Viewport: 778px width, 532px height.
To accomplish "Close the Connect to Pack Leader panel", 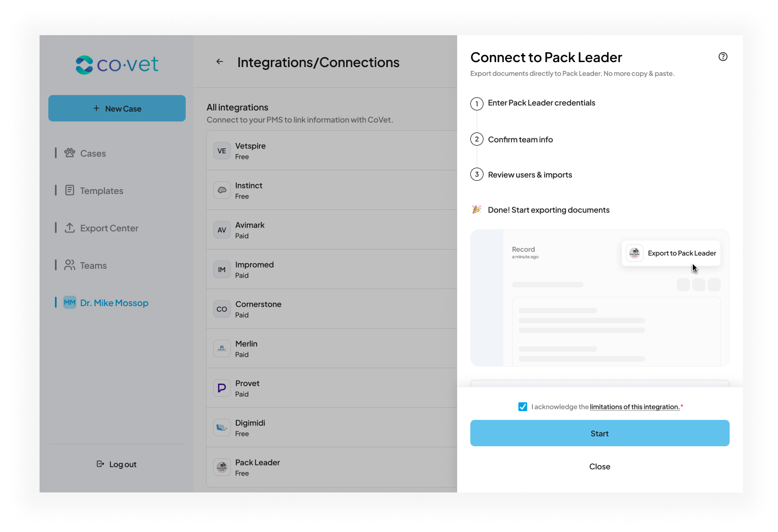I will (x=600, y=467).
